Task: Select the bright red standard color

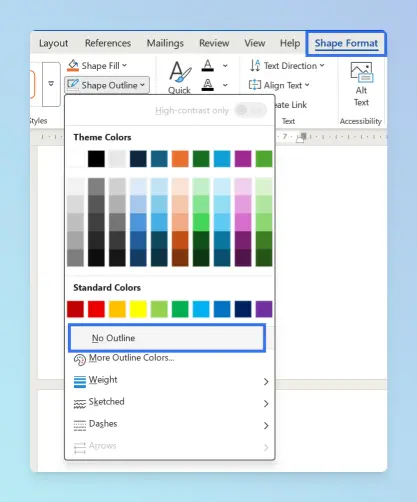Action: click(x=96, y=309)
